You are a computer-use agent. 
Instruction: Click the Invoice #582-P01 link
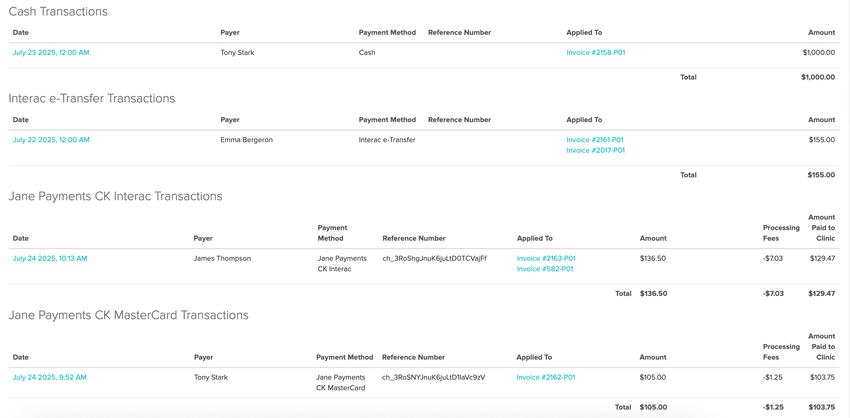coord(545,269)
